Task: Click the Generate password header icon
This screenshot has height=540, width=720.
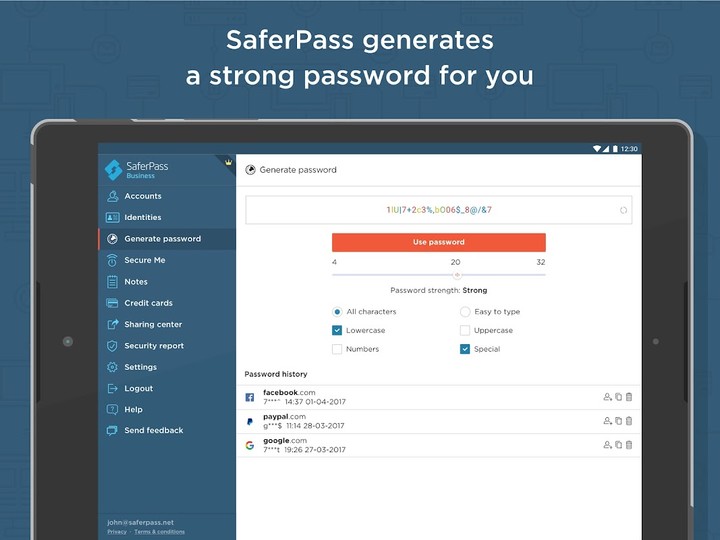Action: [250, 170]
